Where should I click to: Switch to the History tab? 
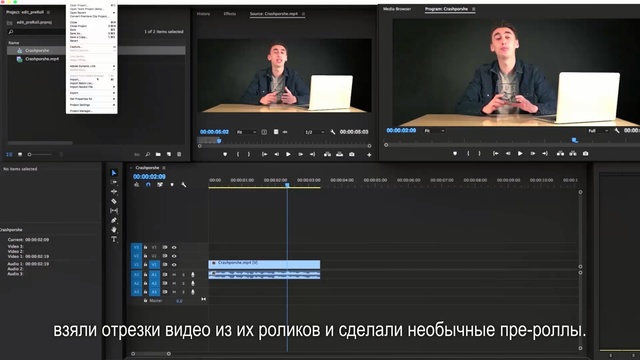pos(203,14)
